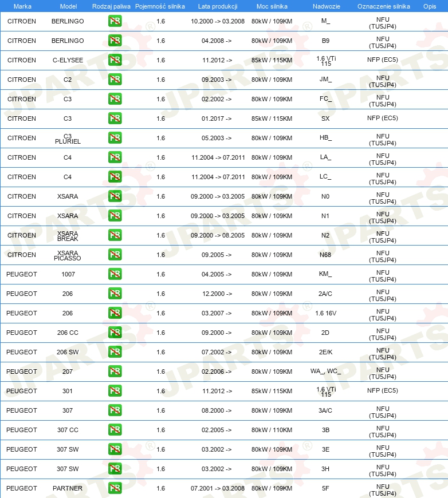Click the 12.2000 -> production date cell
This screenshot has width=448, height=498.
click(x=217, y=294)
